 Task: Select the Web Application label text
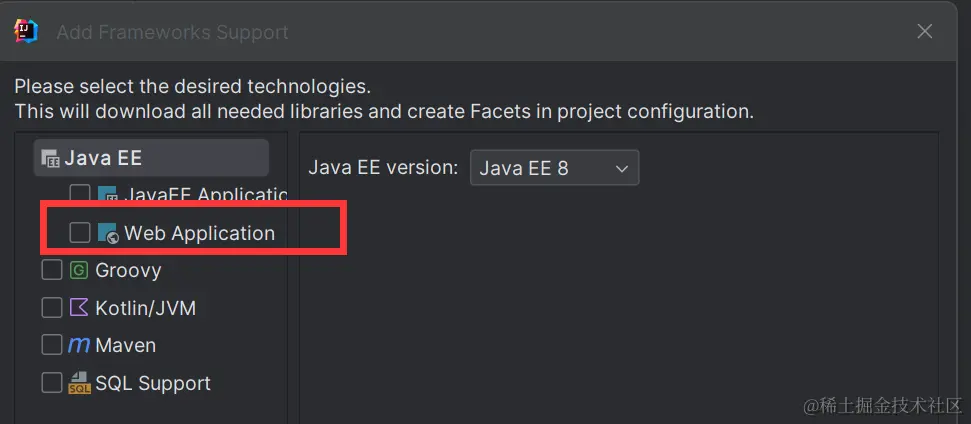(199, 233)
